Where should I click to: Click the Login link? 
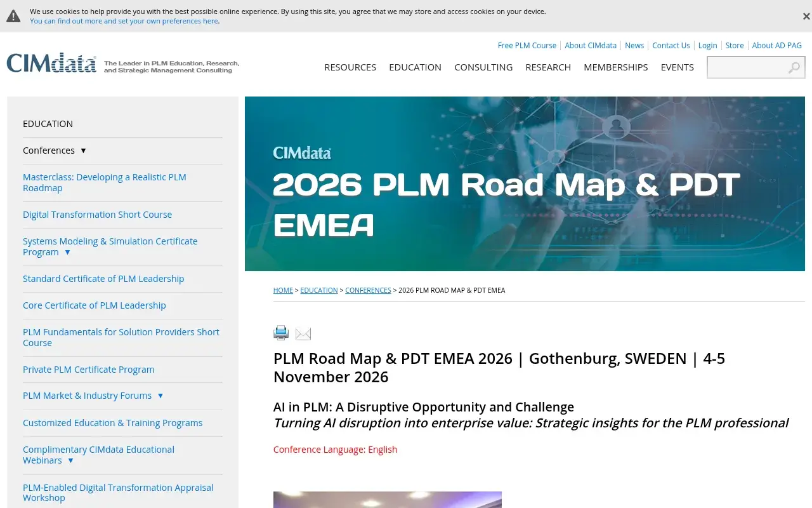coord(707,46)
